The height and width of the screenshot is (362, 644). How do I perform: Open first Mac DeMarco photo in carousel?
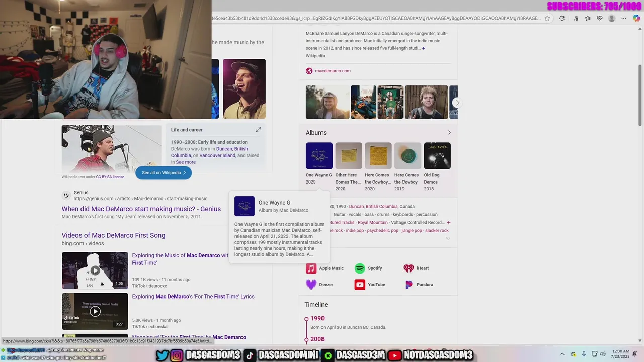click(x=328, y=102)
